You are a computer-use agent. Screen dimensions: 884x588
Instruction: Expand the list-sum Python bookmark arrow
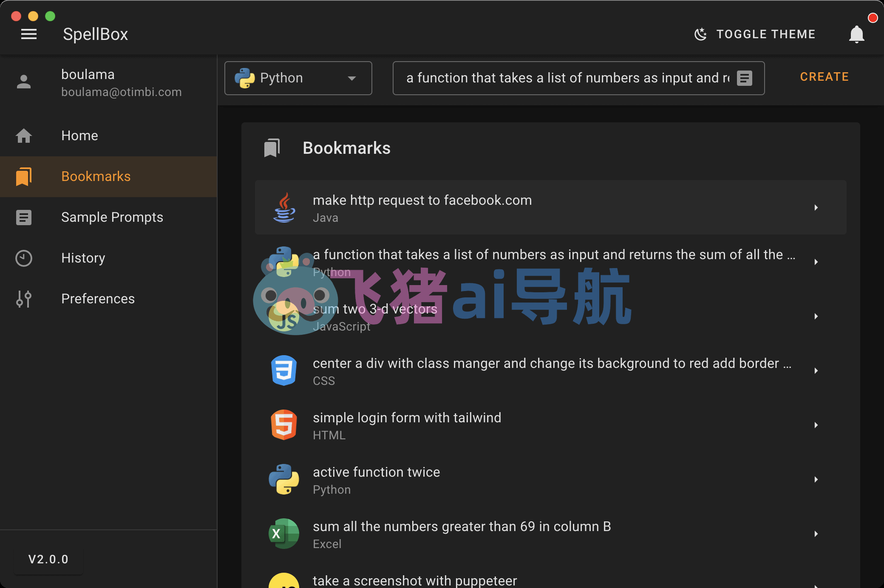click(x=816, y=262)
